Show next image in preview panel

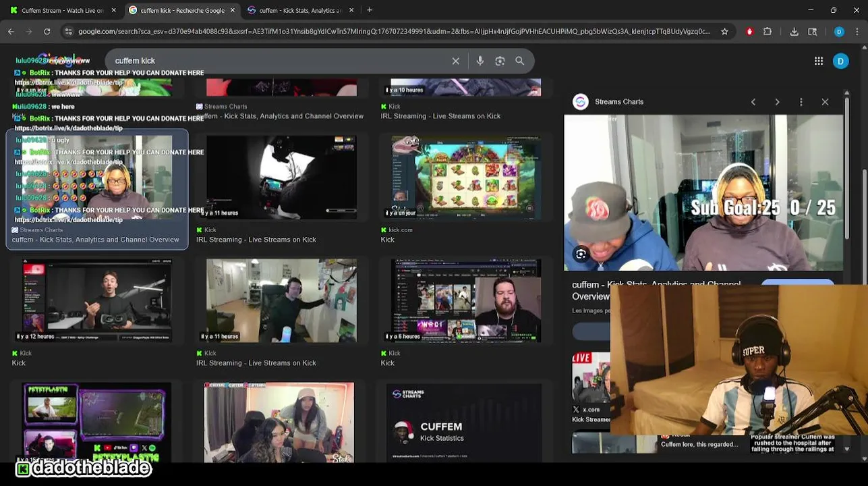click(777, 102)
